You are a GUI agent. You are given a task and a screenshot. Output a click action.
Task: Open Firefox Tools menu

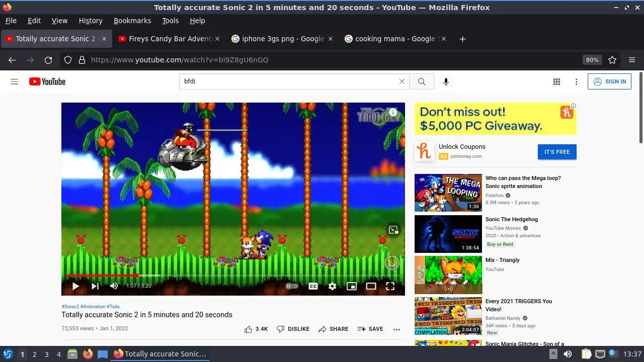click(x=170, y=21)
